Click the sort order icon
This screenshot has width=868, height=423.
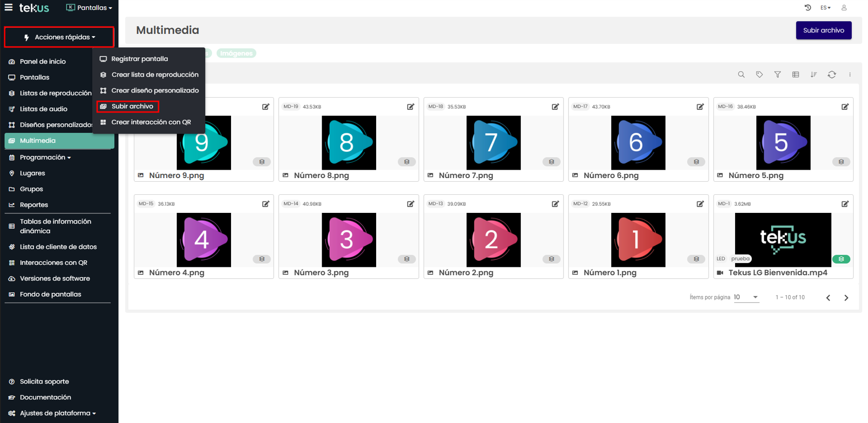click(814, 74)
